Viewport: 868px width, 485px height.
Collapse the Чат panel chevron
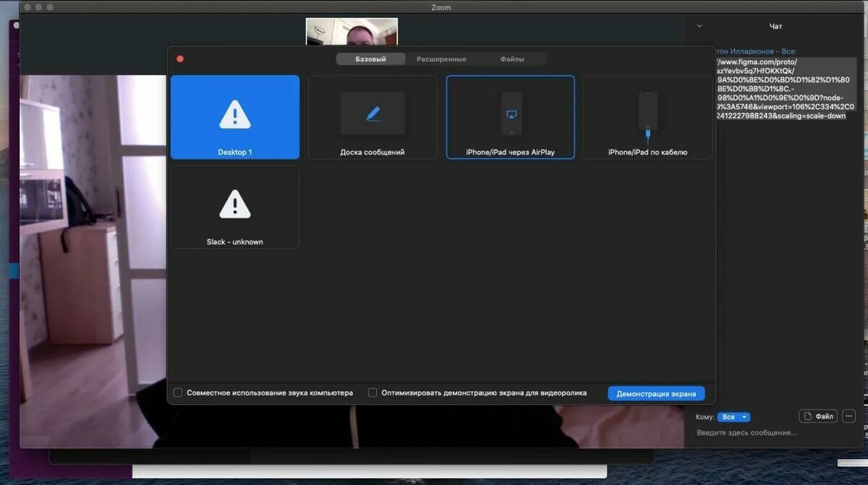(x=699, y=26)
